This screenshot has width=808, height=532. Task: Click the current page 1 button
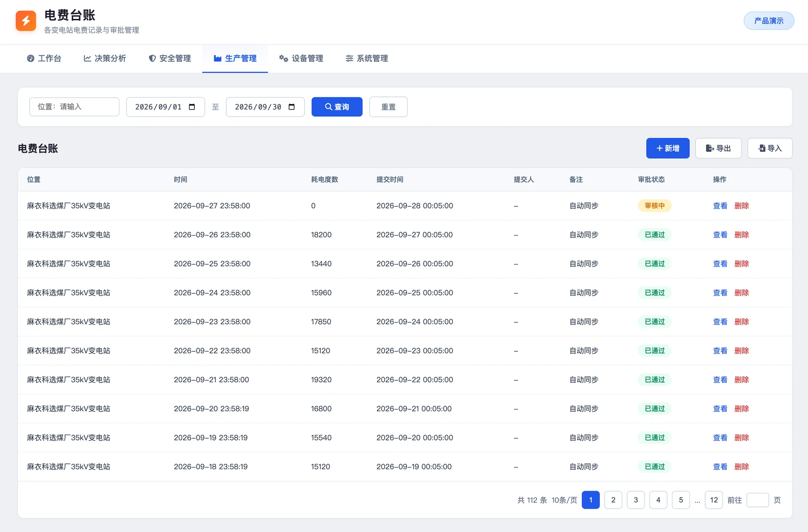[591, 500]
